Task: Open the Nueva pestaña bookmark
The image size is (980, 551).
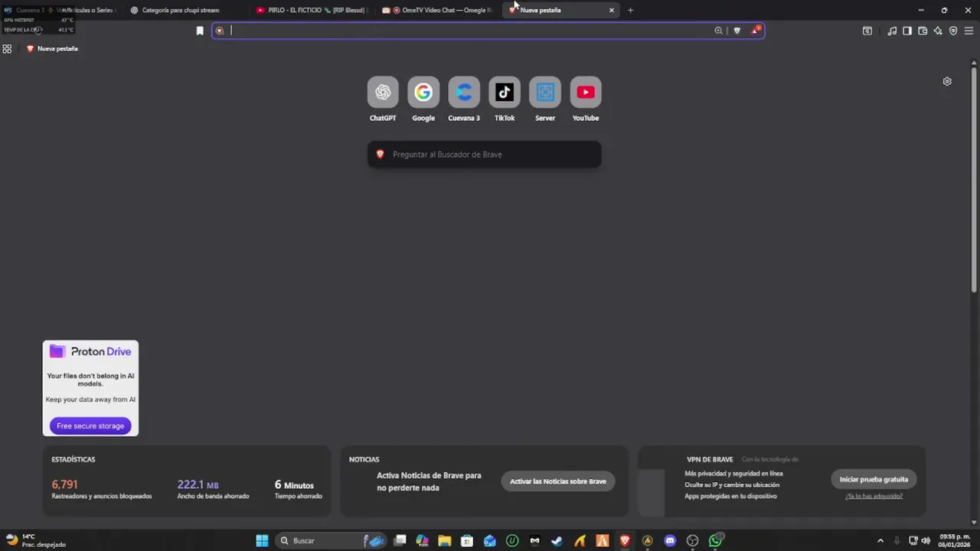Action: pyautogui.click(x=52, y=48)
